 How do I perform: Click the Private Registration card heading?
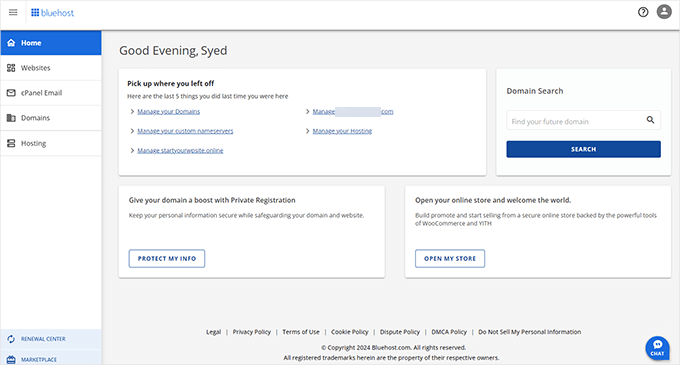point(212,200)
